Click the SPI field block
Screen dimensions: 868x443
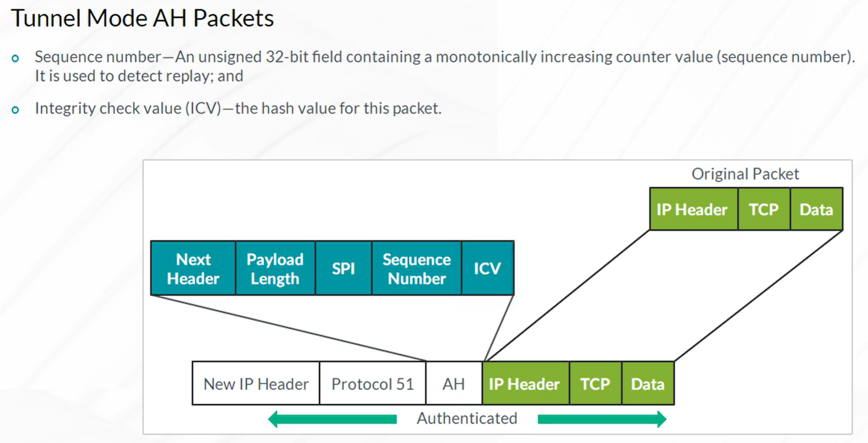[344, 268]
